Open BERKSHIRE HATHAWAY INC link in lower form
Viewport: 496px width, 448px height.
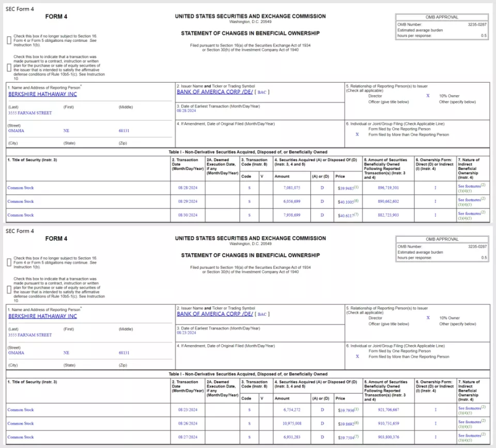pos(42,316)
